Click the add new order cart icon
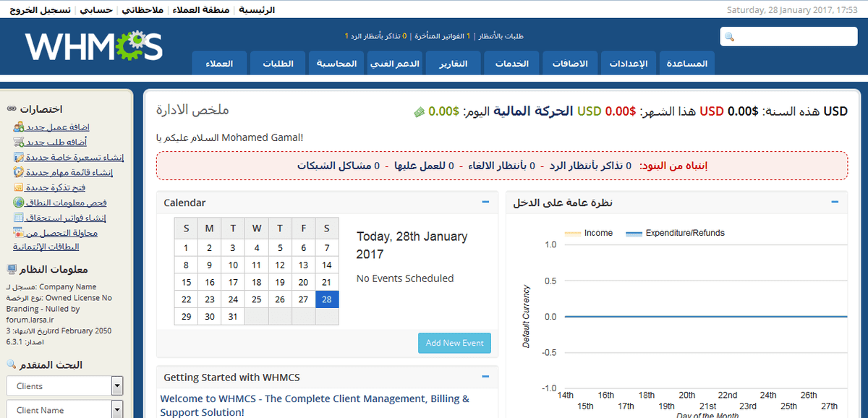The width and height of the screenshot is (868, 418). point(19,142)
